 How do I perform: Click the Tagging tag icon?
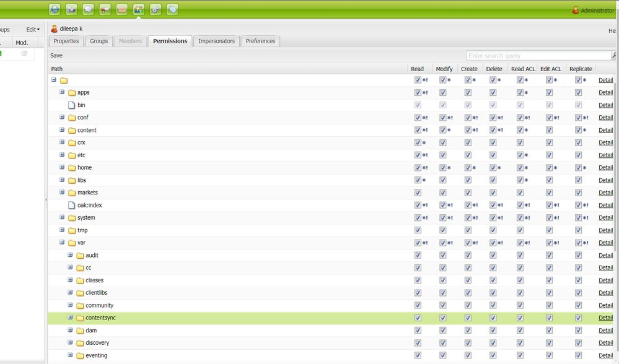[172, 9]
